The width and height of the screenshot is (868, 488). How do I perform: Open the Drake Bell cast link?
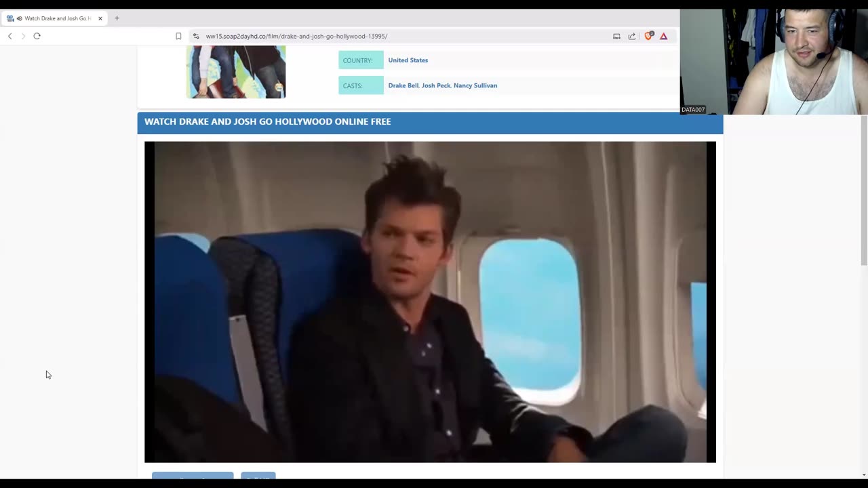tap(403, 85)
